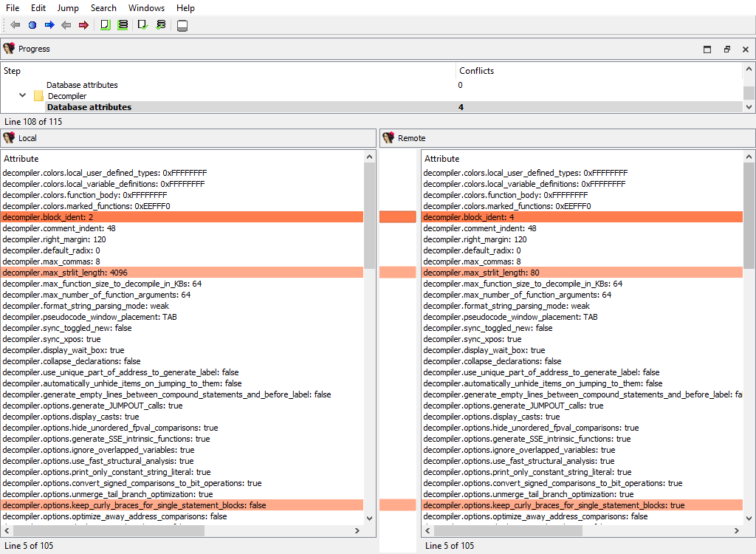Click the grey panel icon ending the toolbar

point(182,26)
